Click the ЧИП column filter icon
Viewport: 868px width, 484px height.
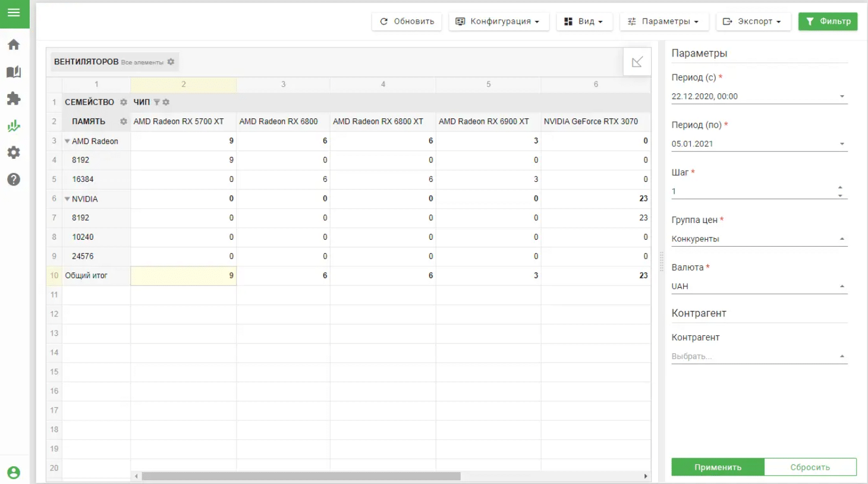(157, 102)
